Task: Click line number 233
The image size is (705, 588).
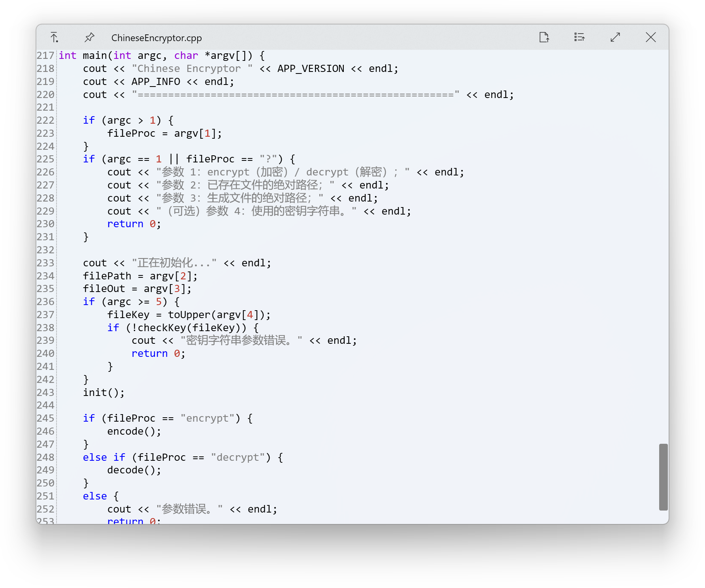Action: tap(45, 263)
